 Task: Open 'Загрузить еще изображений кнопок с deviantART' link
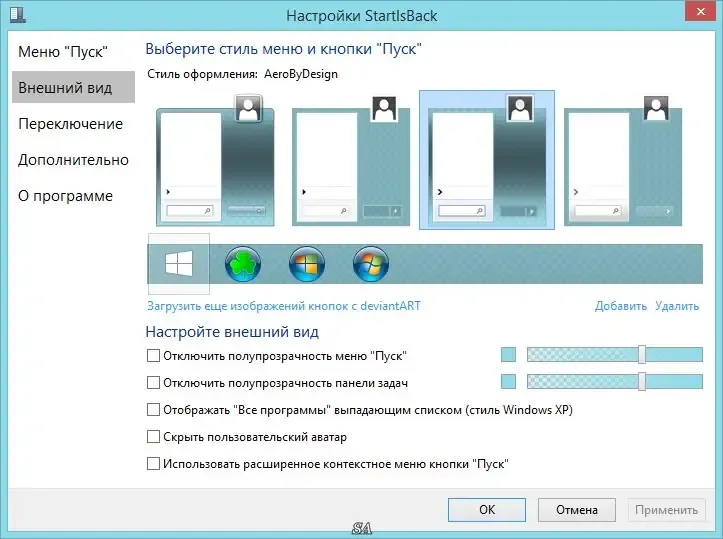tap(284, 306)
